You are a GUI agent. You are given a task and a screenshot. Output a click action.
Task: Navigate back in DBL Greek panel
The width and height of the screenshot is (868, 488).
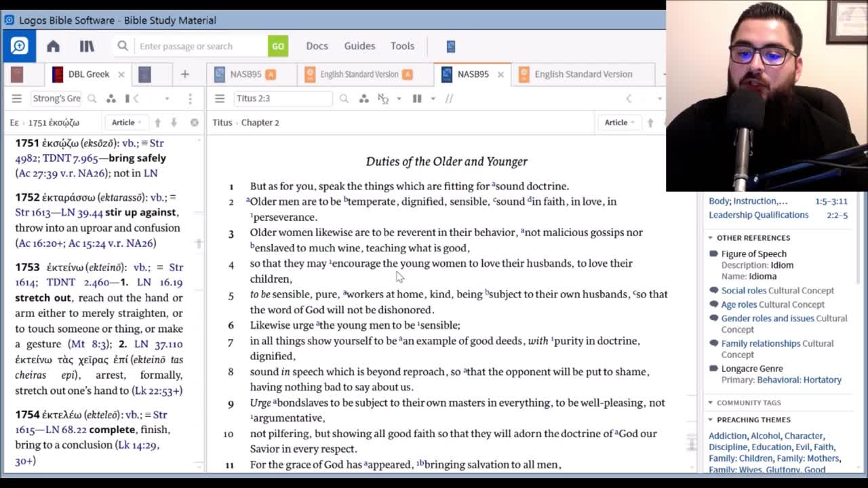136,98
